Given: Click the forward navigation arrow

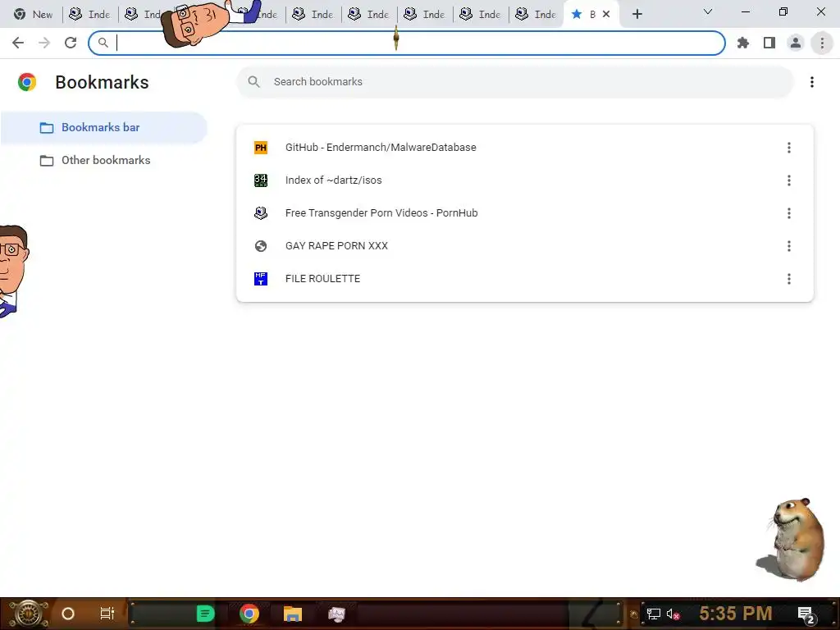Looking at the screenshot, I should click(44, 43).
